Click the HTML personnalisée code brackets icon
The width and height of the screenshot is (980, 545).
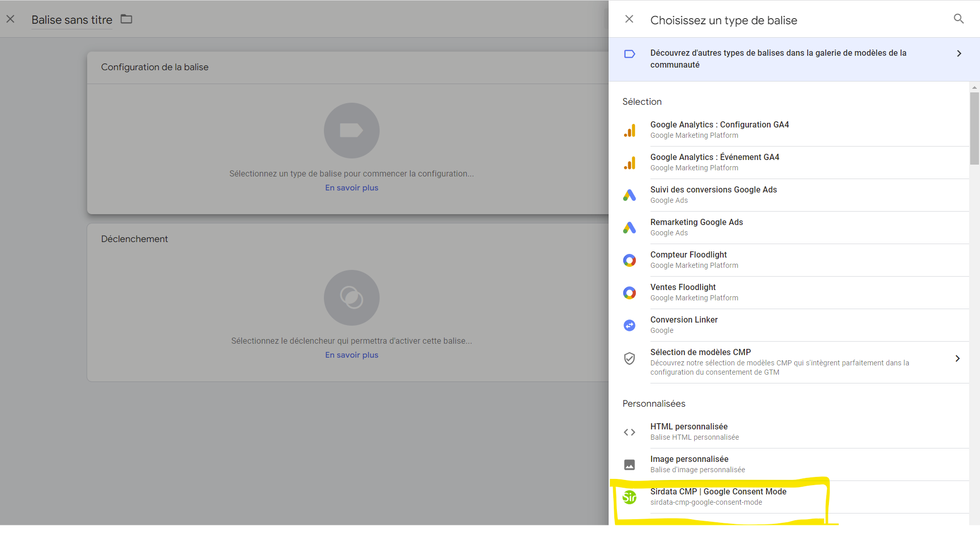click(x=629, y=432)
